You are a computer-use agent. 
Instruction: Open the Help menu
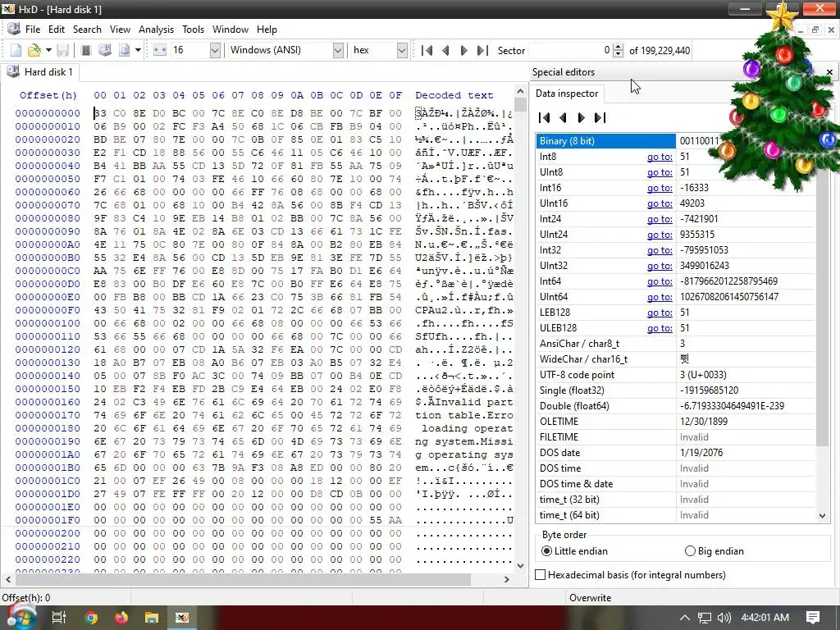tap(267, 30)
